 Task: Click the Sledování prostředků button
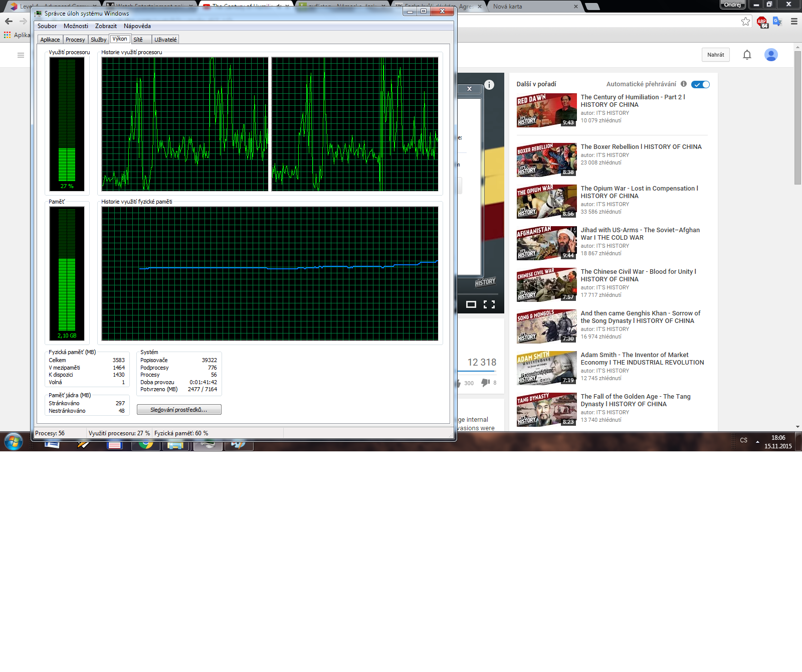point(179,410)
